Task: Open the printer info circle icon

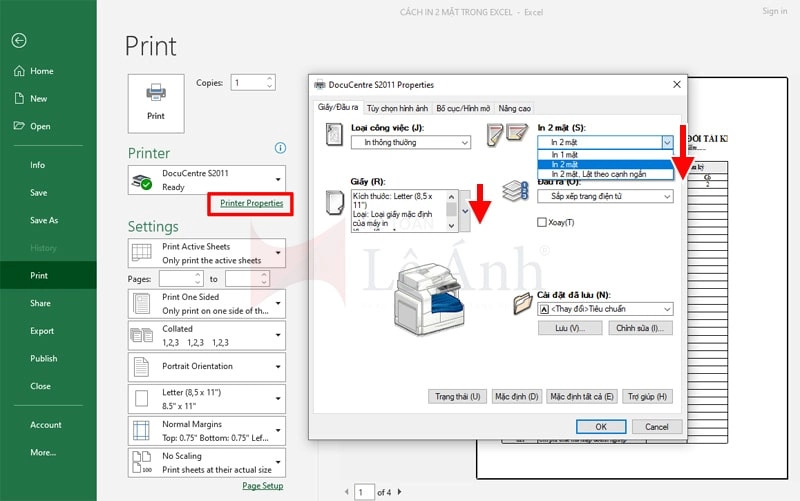Action: click(x=280, y=148)
